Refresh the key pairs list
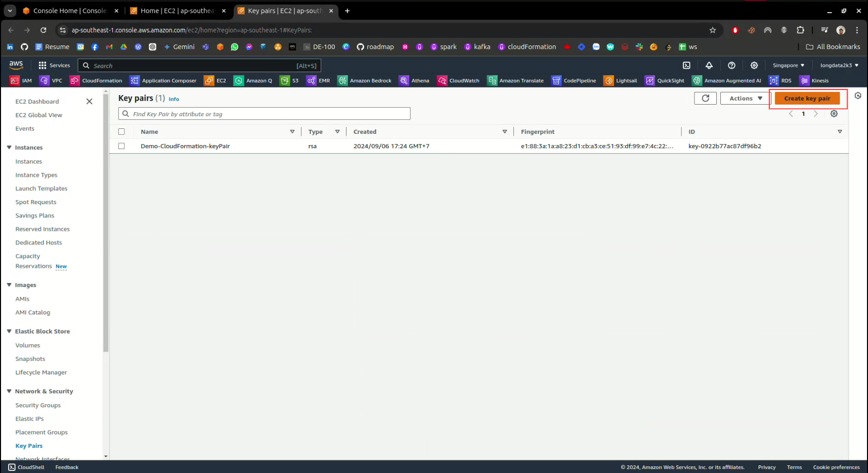Image resolution: width=868 pixels, height=473 pixels. point(705,98)
